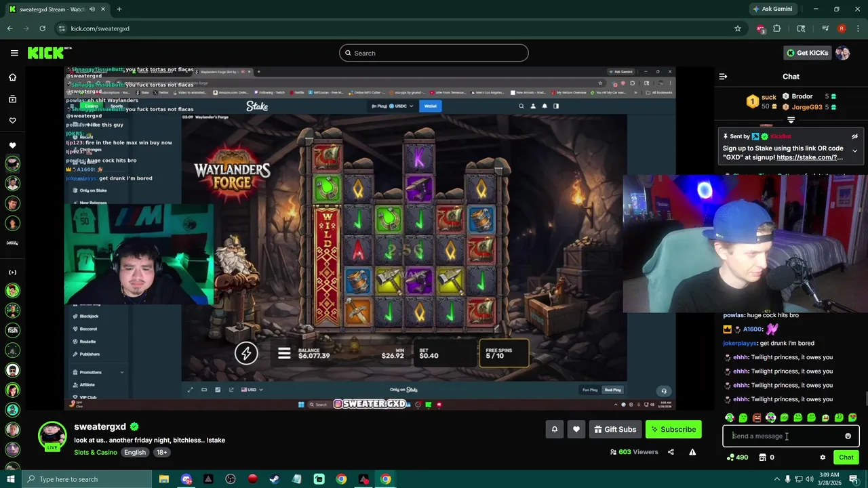The height and width of the screenshot is (488, 868).
Task: Open site information icon in address bar
Action: [x=62, y=28]
